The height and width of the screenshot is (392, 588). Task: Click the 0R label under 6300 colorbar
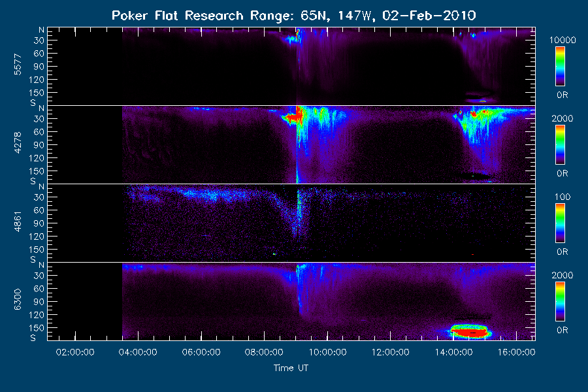pyautogui.click(x=562, y=330)
